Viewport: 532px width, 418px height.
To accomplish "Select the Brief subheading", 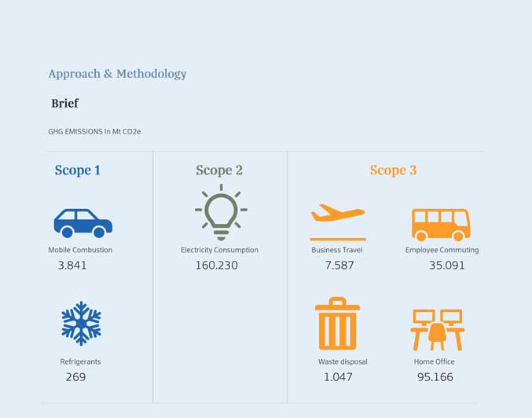I will (x=64, y=103).
